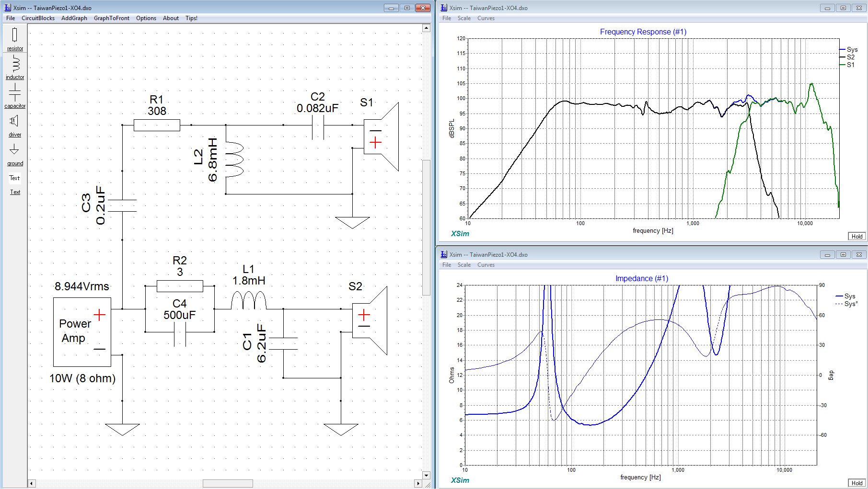Select inductor L2 6.8mH symbol

tap(234, 159)
